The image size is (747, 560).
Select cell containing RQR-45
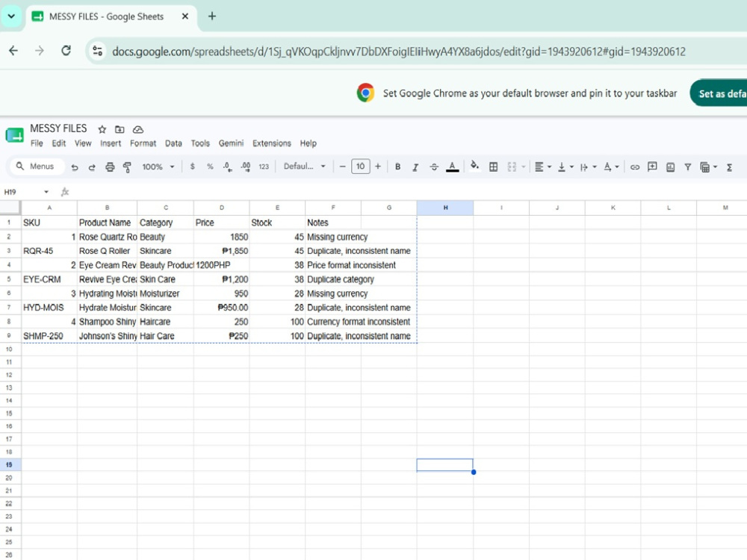(49, 251)
